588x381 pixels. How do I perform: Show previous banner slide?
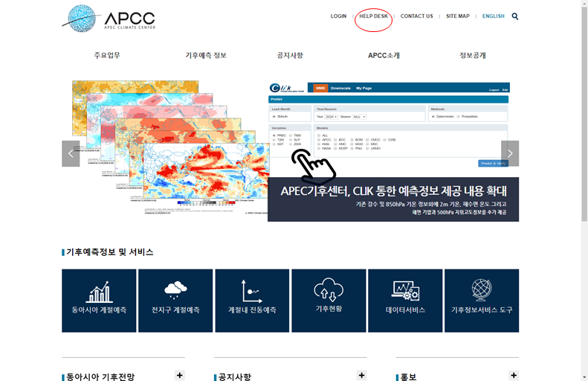(x=71, y=153)
